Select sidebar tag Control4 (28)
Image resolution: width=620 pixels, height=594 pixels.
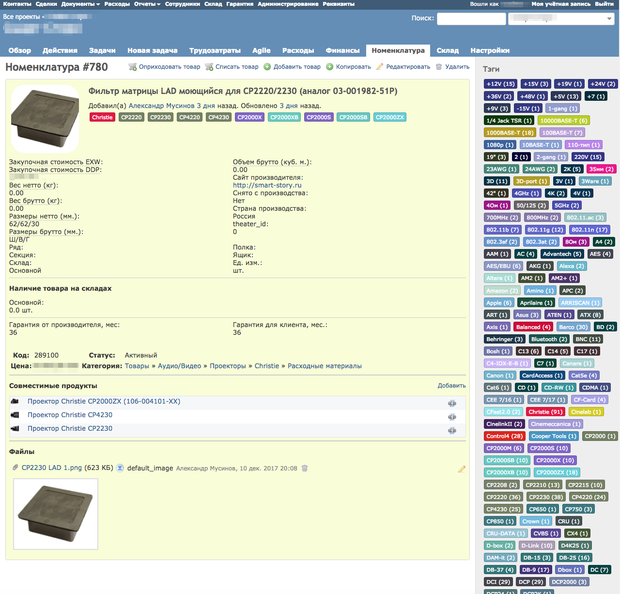click(504, 436)
